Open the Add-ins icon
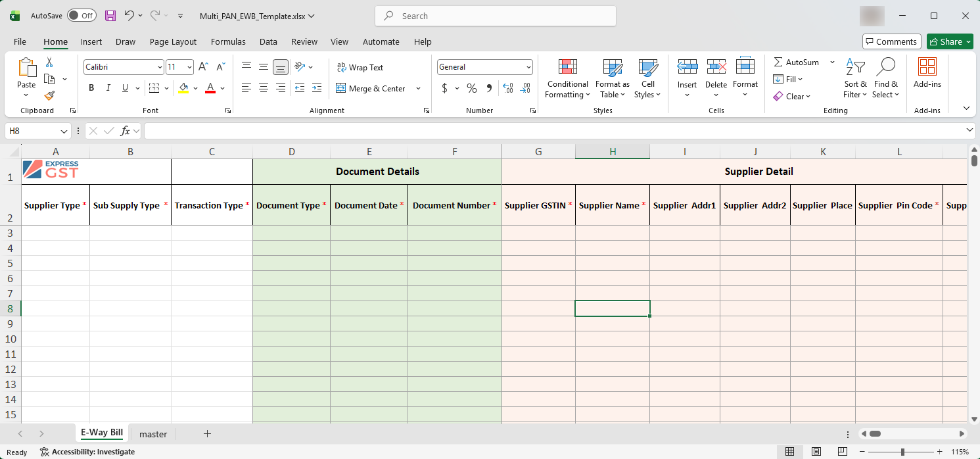The image size is (980, 459). point(927,73)
